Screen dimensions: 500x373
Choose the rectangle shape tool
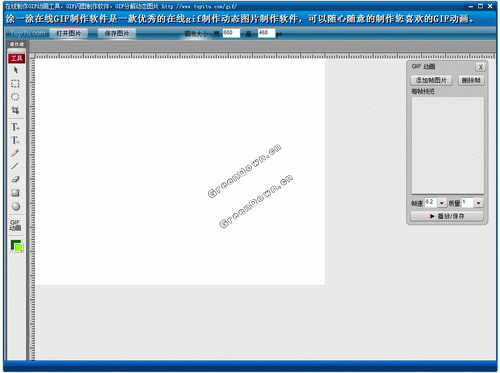pos(15,193)
